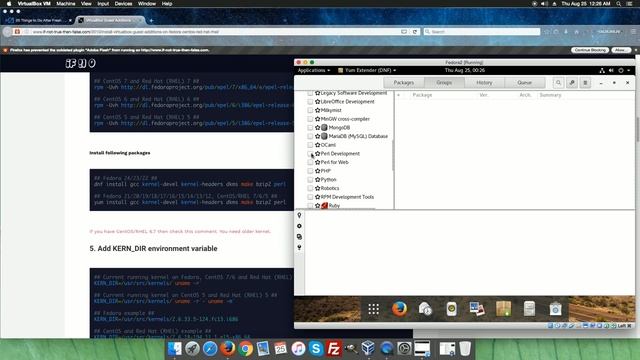Click the bottom icon in info sidebar

(299, 247)
